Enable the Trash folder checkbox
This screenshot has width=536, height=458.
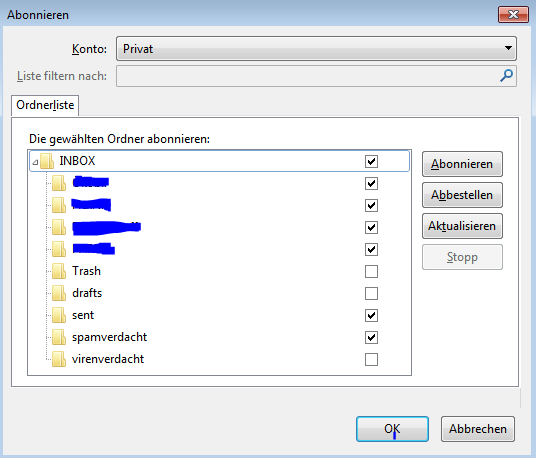(x=371, y=271)
